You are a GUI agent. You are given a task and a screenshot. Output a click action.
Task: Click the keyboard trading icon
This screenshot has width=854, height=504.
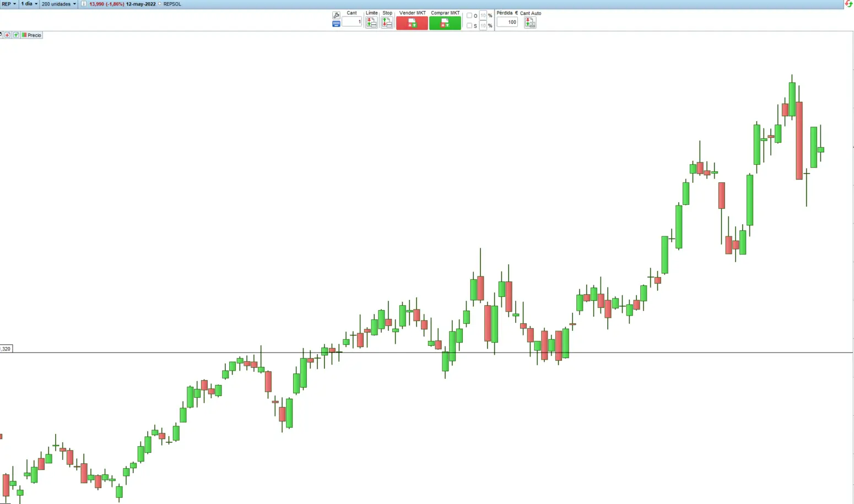tap(336, 24)
